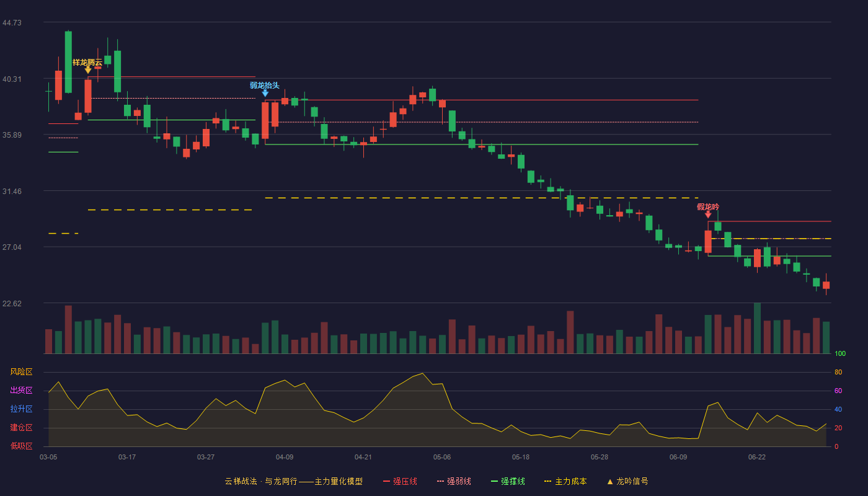
Task: Click the 强撑线 green legend marker
Action: click(494, 481)
